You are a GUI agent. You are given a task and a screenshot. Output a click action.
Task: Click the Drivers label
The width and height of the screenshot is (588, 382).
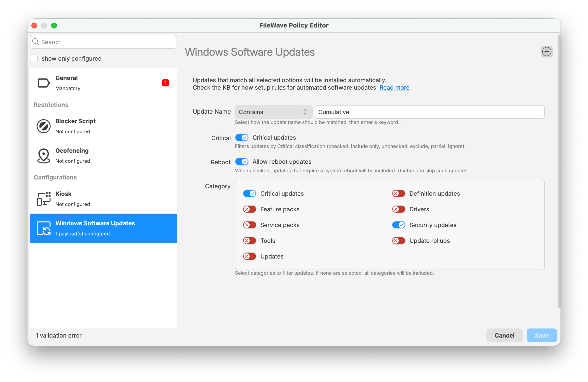click(419, 209)
